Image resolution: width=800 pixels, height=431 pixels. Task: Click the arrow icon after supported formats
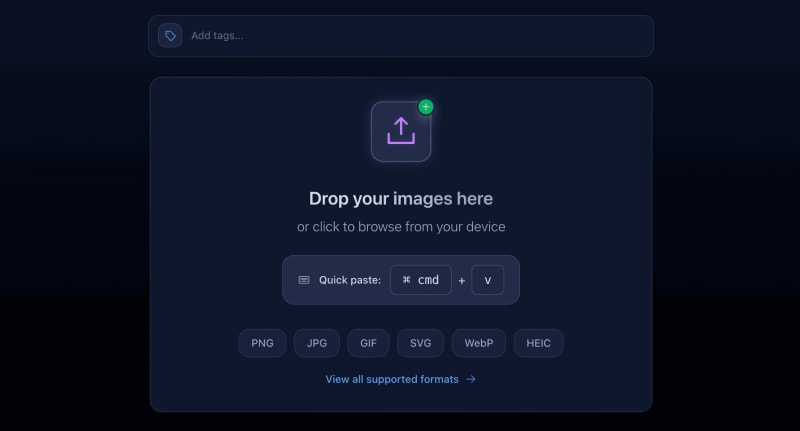tap(471, 379)
